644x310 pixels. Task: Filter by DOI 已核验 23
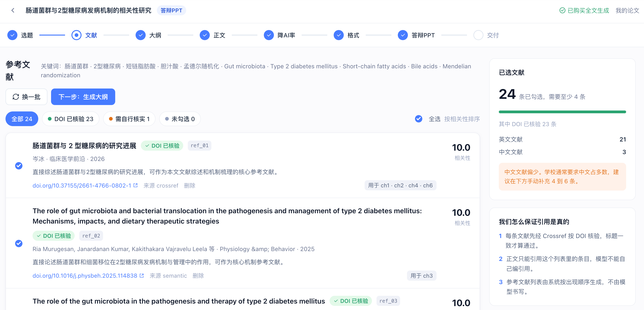point(71,119)
